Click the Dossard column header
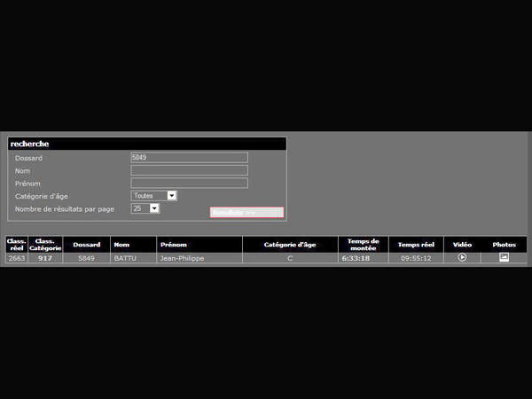 [86, 245]
